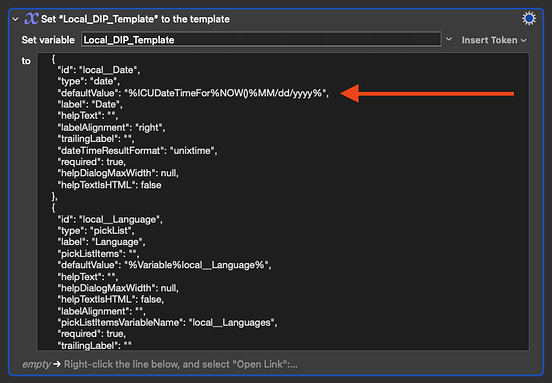Click the empty Right-click note line
Viewport: 552px width, 383px height.
click(x=160, y=364)
